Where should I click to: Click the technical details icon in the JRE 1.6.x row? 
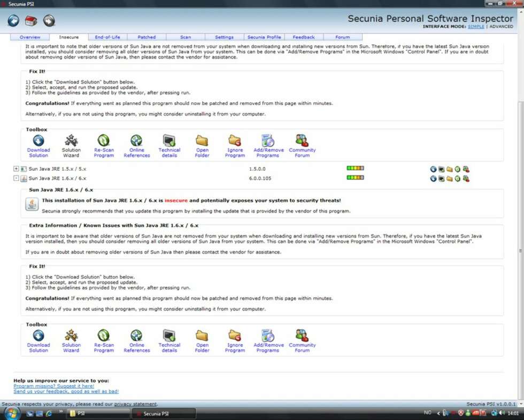coord(442,179)
